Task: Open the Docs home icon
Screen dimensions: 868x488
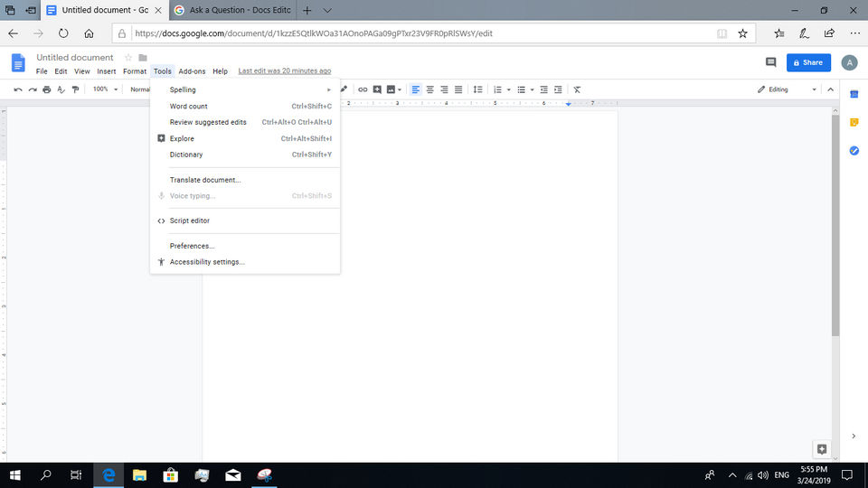Action: coord(18,62)
